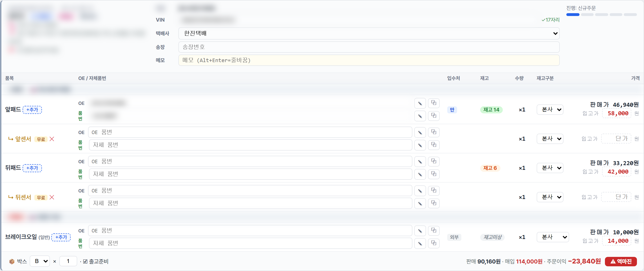Copy the 뒤센서 OE 품번
Viewport: 644px width, 271px height.
pyautogui.click(x=434, y=191)
